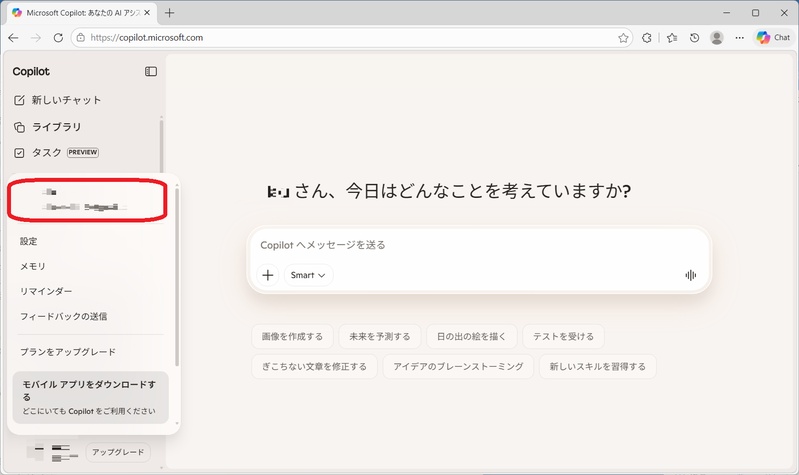Click the Copilot title in sidebar
The width and height of the screenshot is (799, 475).
coord(31,71)
